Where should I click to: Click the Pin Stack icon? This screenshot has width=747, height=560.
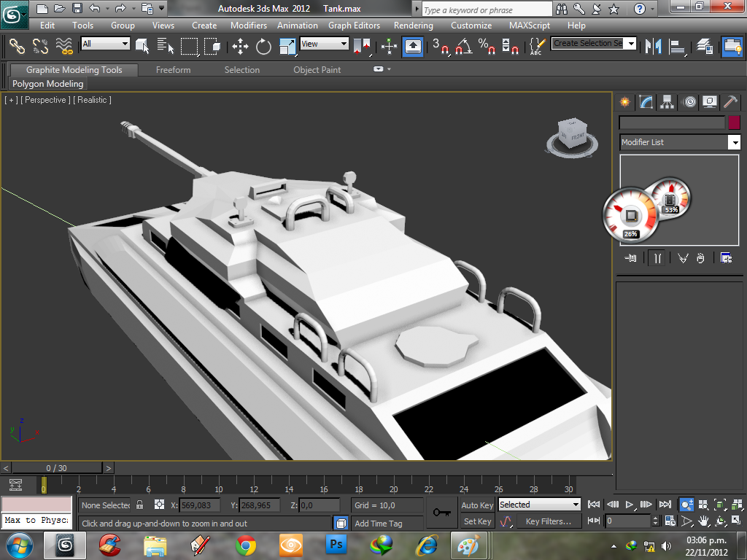(x=631, y=257)
